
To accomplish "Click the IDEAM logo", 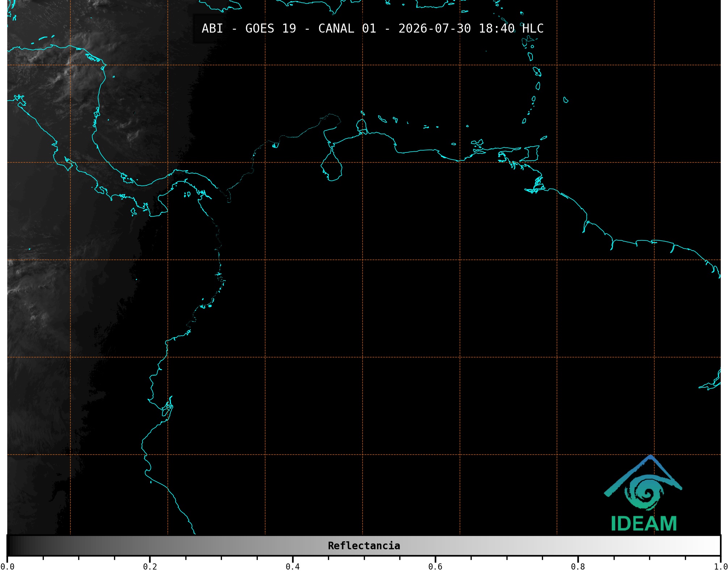I will pos(643,493).
